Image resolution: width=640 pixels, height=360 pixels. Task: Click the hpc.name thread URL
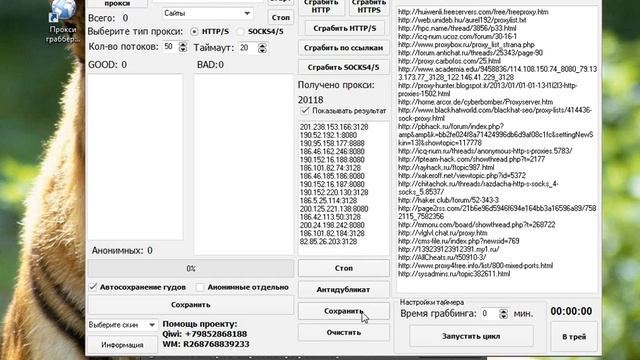pyautogui.click(x=457, y=28)
